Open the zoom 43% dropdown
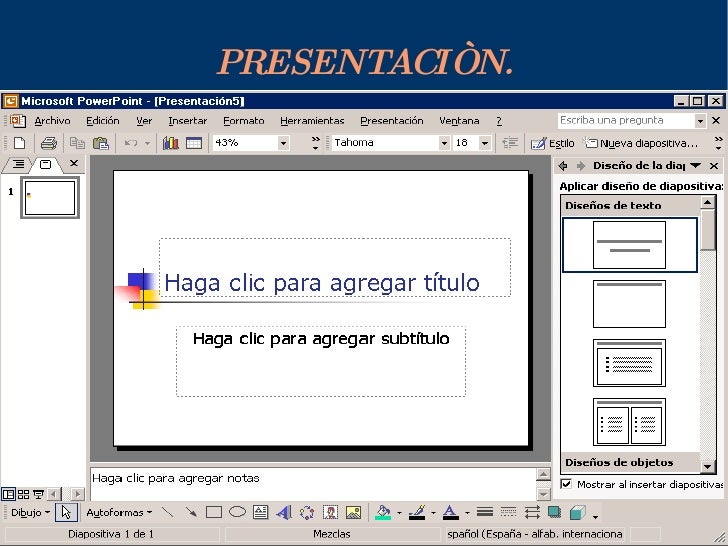Image resolution: width=728 pixels, height=546 pixels. (x=283, y=143)
